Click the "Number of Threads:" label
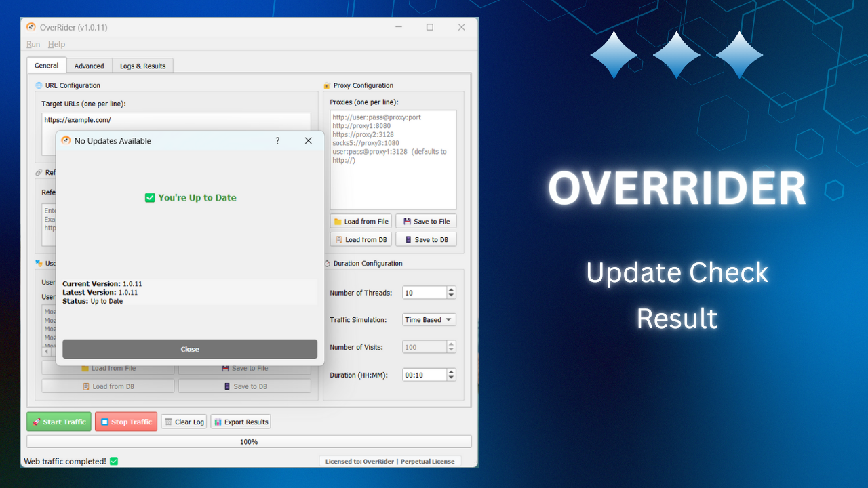 tap(361, 293)
